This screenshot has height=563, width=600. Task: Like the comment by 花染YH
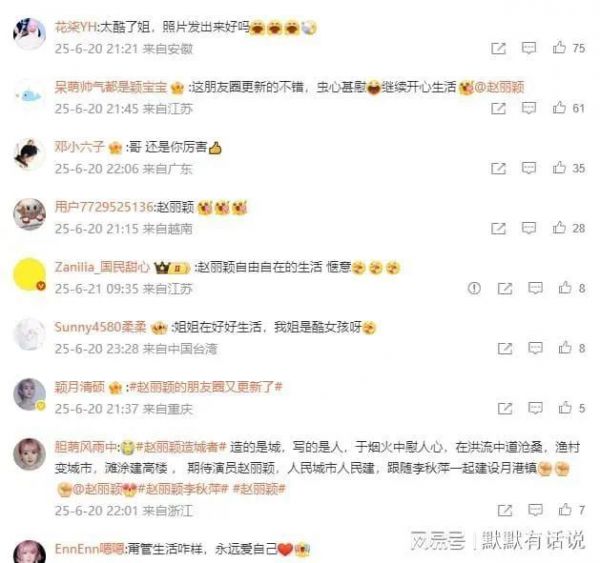click(x=569, y=48)
